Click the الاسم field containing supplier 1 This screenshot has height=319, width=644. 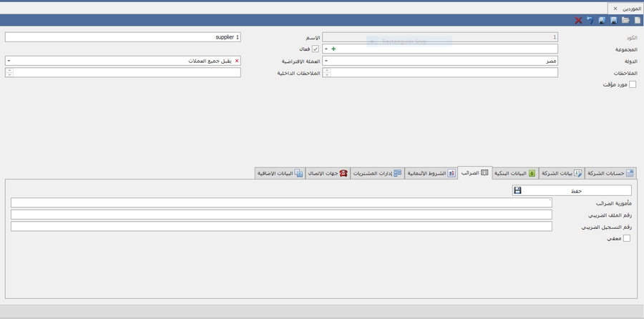pos(123,37)
